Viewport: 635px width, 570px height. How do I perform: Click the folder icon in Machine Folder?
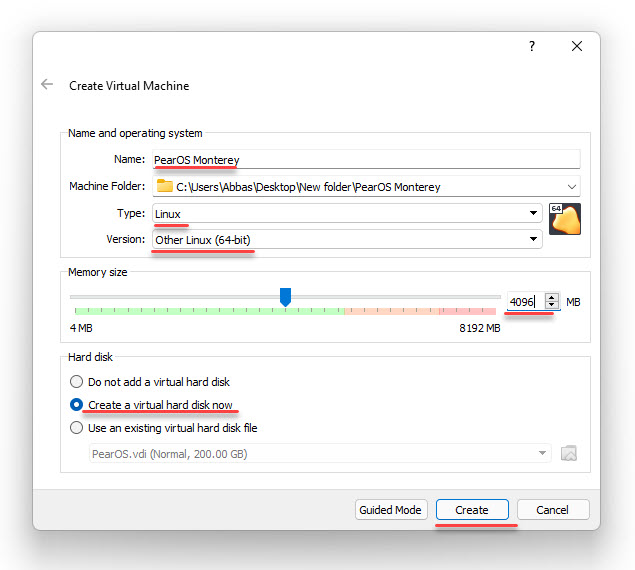point(164,186)
